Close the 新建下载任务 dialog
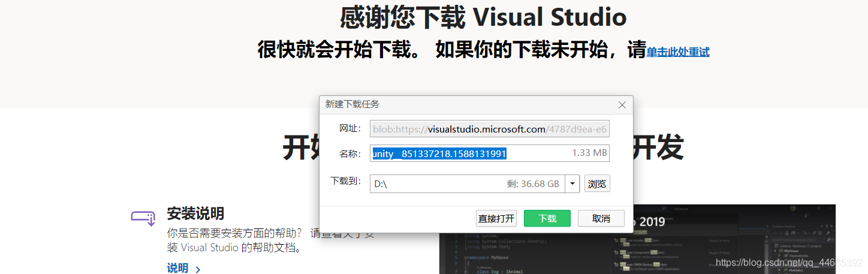Screen dimensions: 868x274 [622, 105]
